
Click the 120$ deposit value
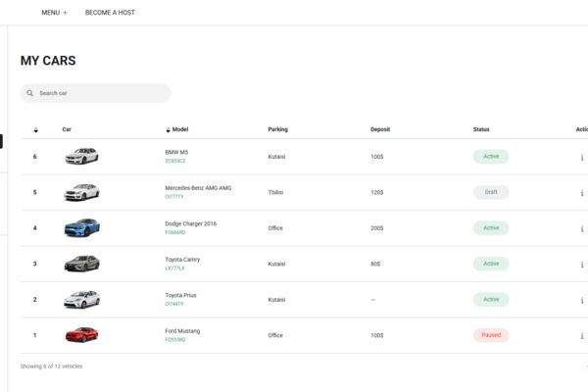coord(377,192)
